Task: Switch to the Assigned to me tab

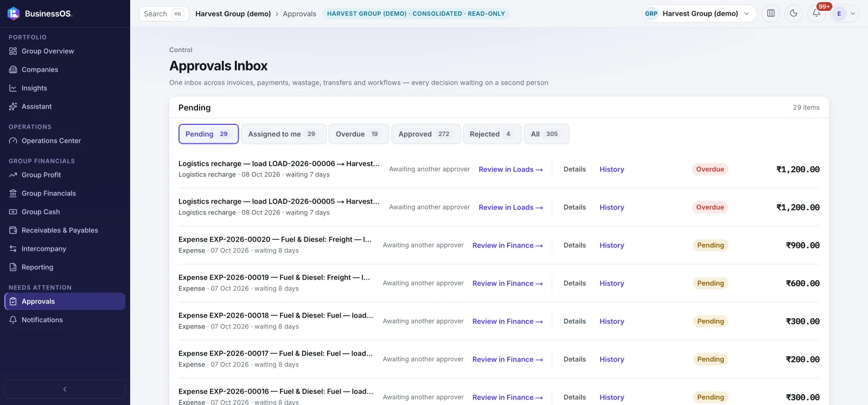Action: 283,134
